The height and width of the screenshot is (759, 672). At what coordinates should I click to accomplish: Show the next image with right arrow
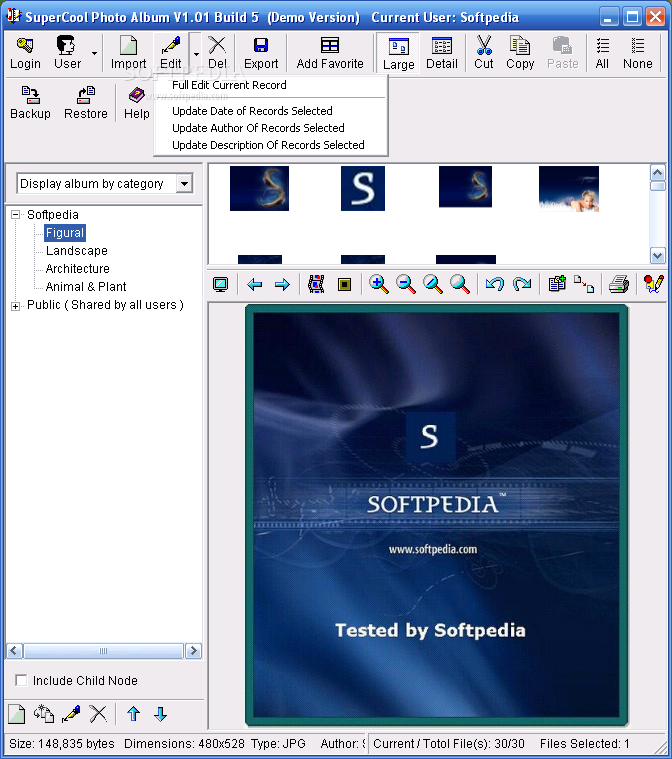282,284
